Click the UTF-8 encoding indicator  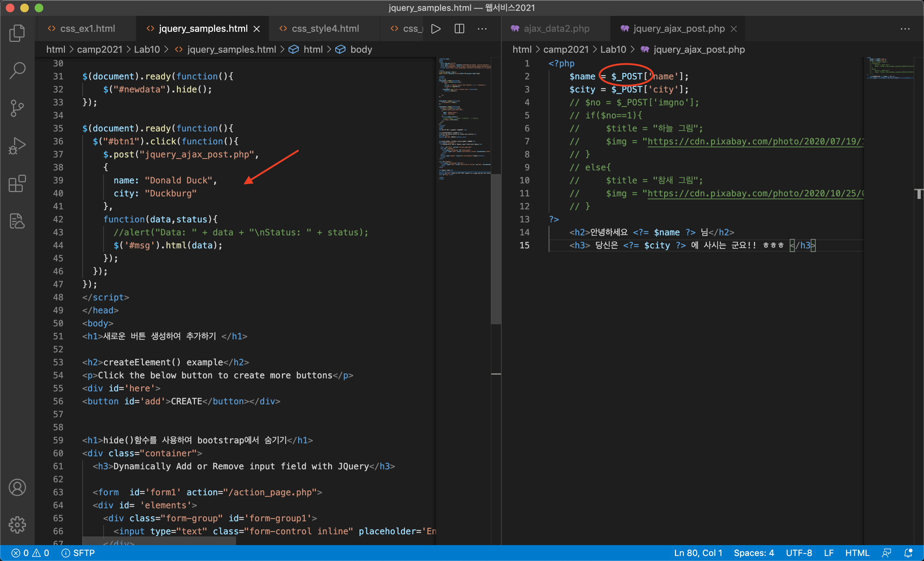(x=799, y=553)
